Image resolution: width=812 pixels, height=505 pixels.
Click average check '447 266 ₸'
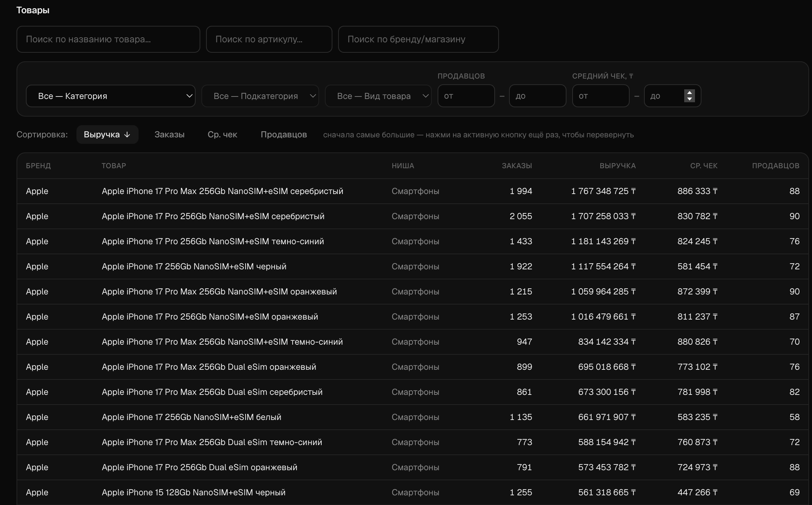pyautogui.click(x=697, y=492)
